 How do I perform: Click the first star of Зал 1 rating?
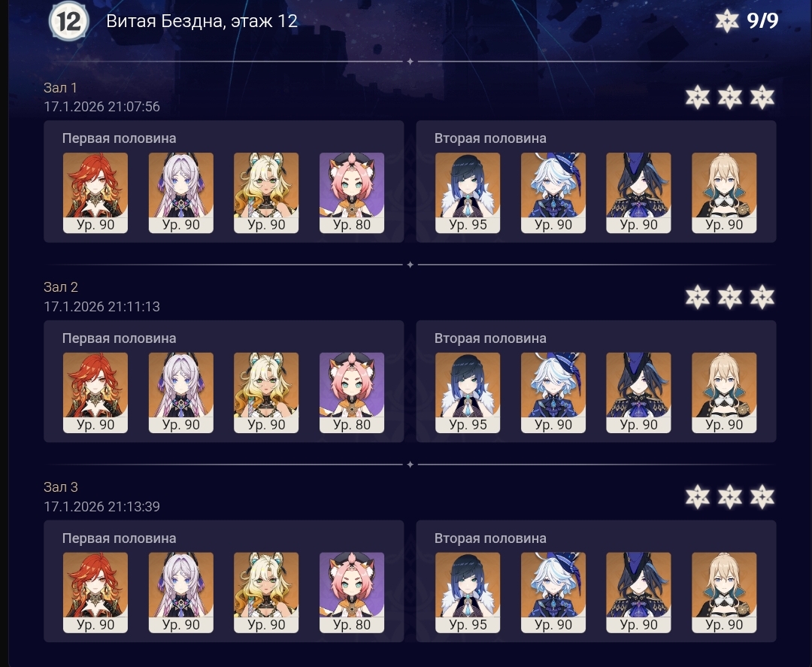698,97
